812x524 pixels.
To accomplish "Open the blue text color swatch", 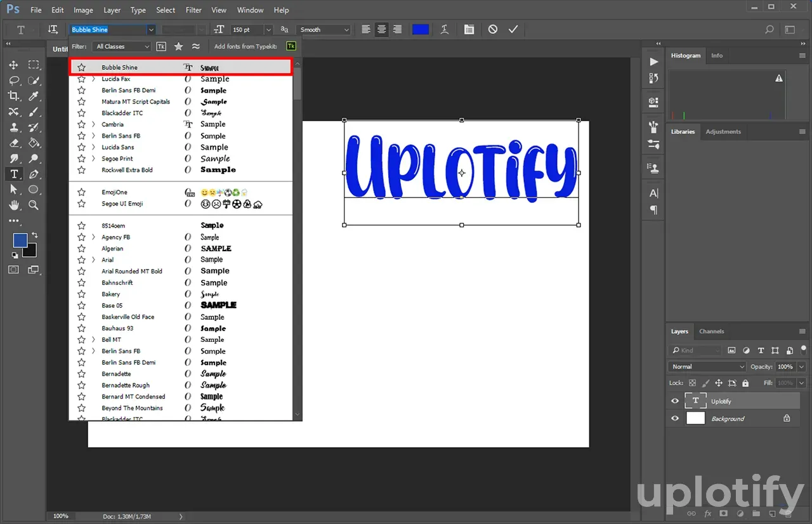I will (421, 30).
